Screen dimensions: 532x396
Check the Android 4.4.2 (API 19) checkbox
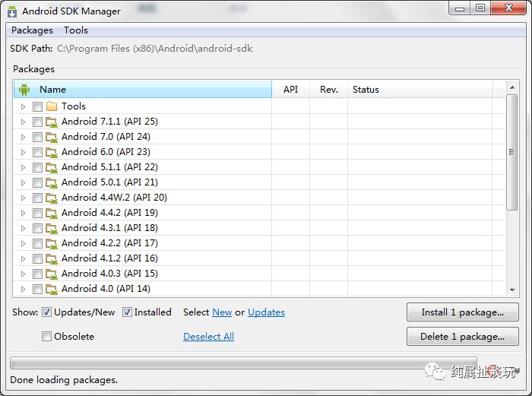[x=37, y=213]
